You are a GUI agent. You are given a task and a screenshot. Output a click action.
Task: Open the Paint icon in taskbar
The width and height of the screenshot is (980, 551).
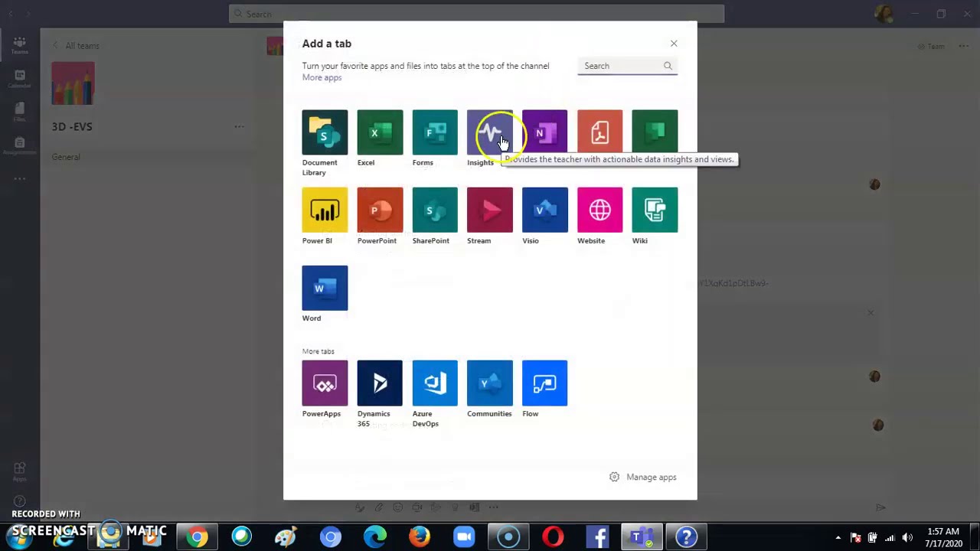click(286, 537)
